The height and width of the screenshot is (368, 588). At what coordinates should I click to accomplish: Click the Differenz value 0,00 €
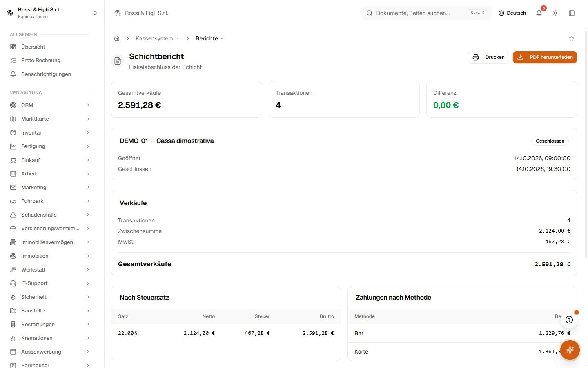[446, 105]
